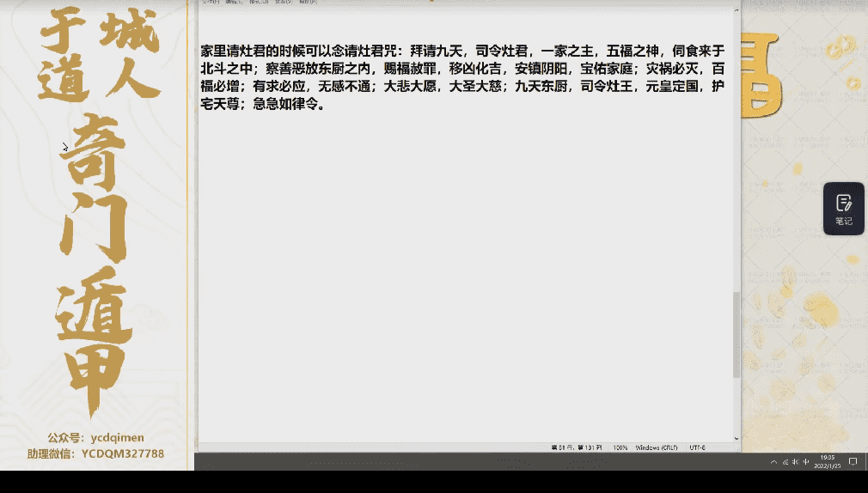Open the 文件 menu in Notepad

209,3
